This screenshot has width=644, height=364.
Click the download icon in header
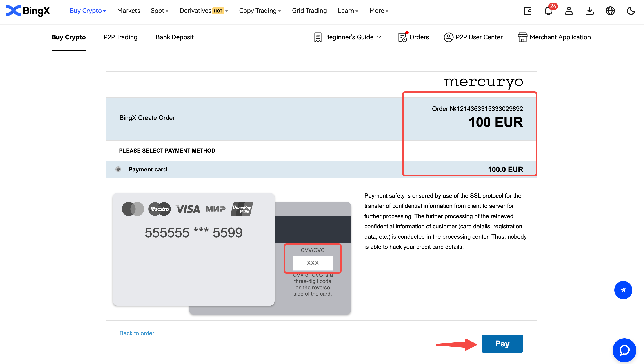591,11
